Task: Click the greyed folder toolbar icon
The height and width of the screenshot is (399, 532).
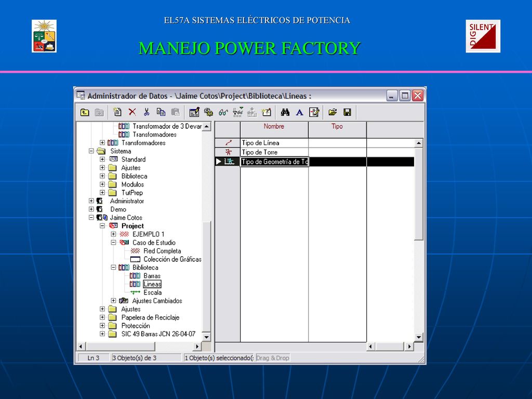Action: [x=99, y=112]
